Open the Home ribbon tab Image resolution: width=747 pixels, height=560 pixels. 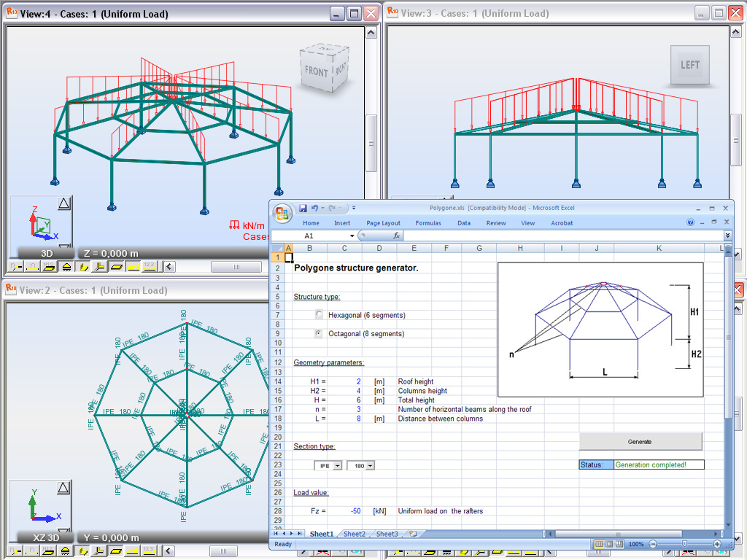tap(311, 223)
